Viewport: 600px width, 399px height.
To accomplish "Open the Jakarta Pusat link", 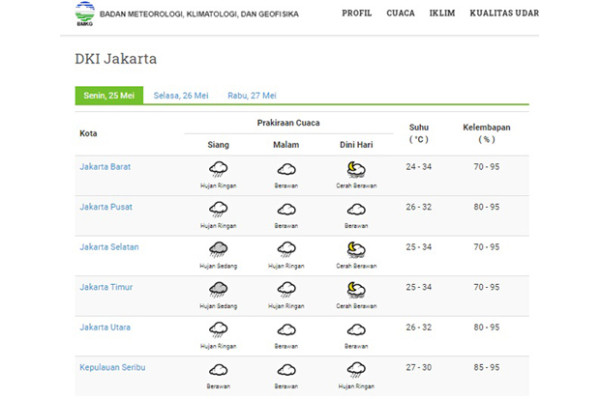I will click(x=106, y=207).
